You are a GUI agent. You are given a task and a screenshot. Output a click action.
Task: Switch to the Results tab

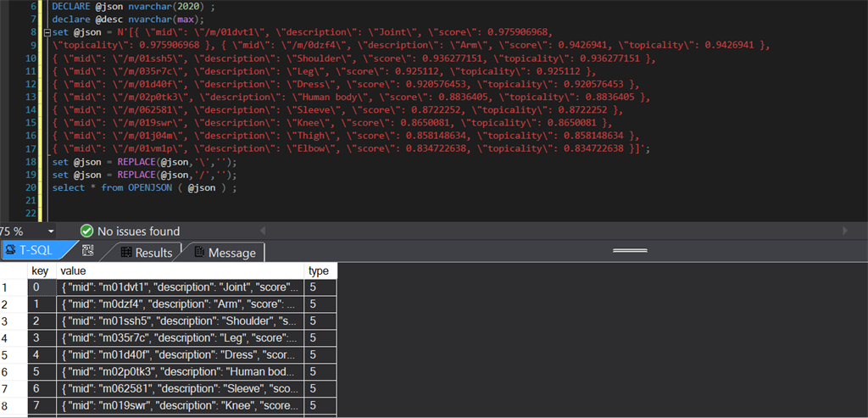(147, 253)
